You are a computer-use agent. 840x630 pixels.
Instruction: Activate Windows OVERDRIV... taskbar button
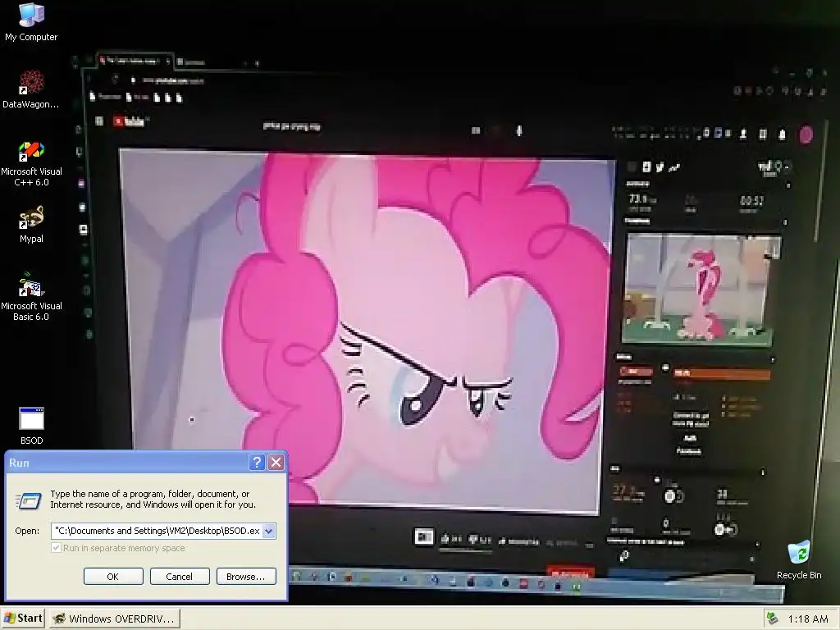click(115, 619)
